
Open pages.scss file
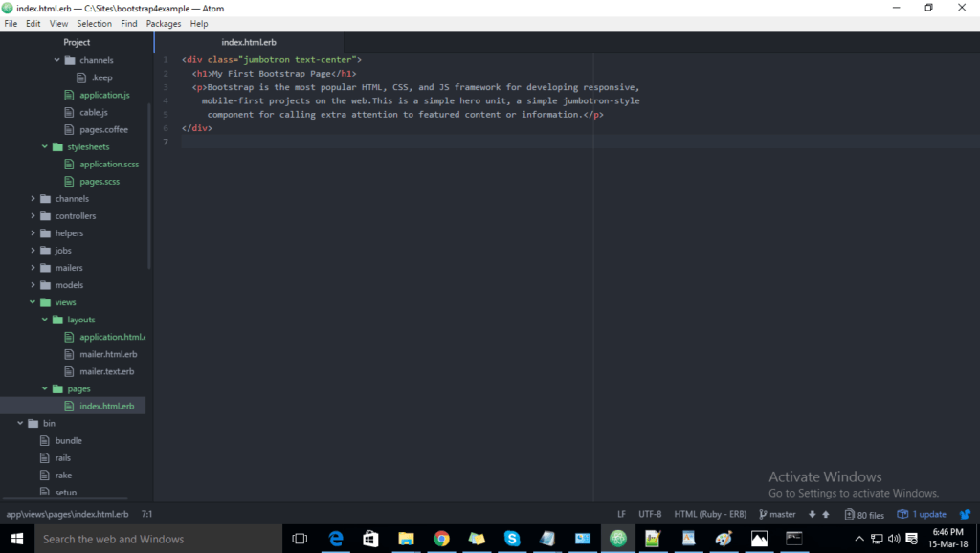click(x=100, y=182)
